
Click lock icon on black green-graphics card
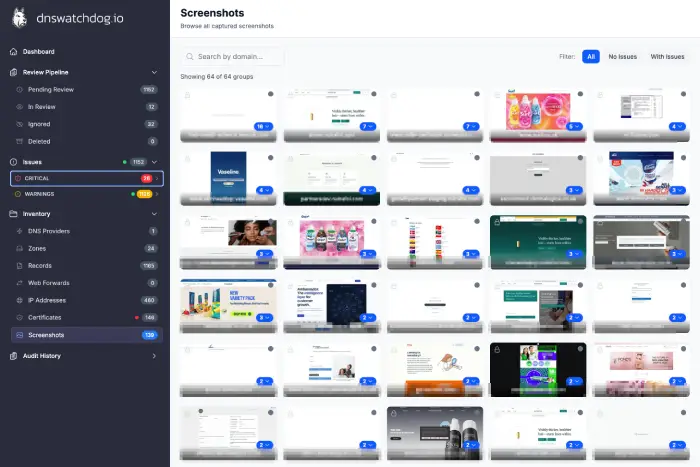pos(497,350)
